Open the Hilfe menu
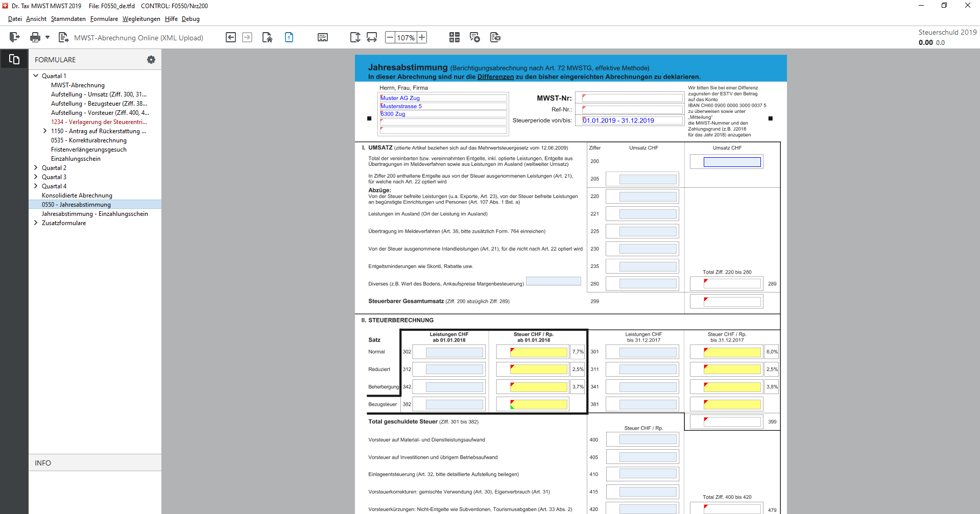The image size is (980, 514). tap(171, 19)
